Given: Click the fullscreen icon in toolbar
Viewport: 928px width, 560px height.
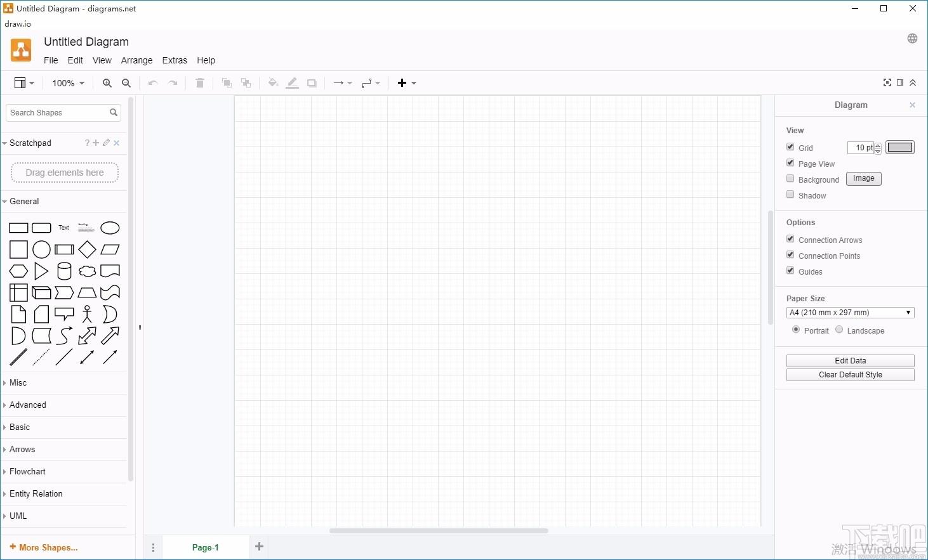Looking at the screenshot, I should coord(887,82).
